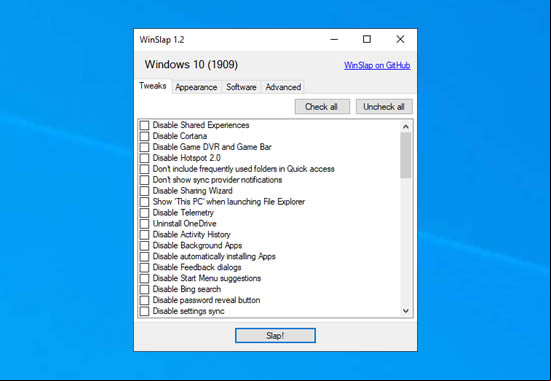Tick the Disable Feedback dialogs checkbox
This screenshot has width=551, height=381.
point(144,267)
